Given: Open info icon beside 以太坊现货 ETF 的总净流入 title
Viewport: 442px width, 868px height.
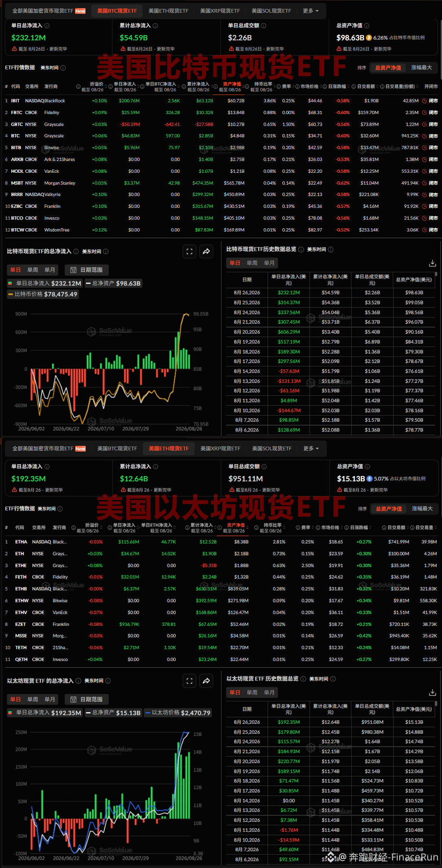Looking at the screenshot, I should (78, 681).
